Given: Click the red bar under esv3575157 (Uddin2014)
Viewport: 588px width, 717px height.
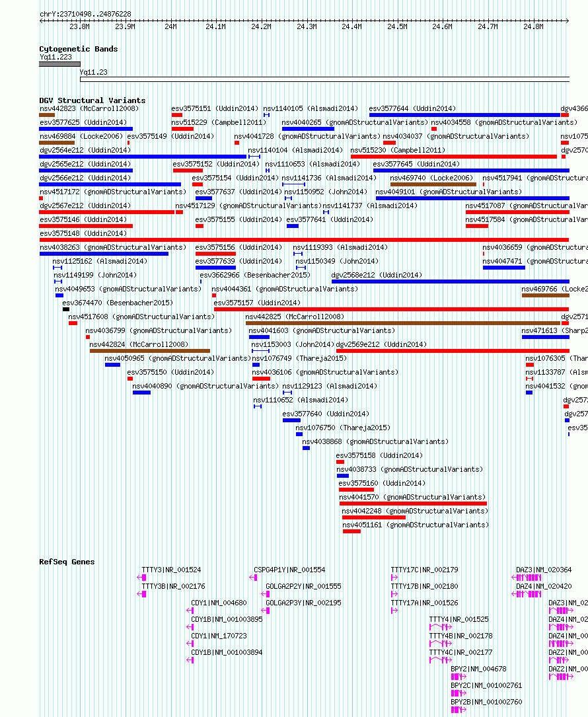Looking at the screenshot, I should [x=391, y=309].
